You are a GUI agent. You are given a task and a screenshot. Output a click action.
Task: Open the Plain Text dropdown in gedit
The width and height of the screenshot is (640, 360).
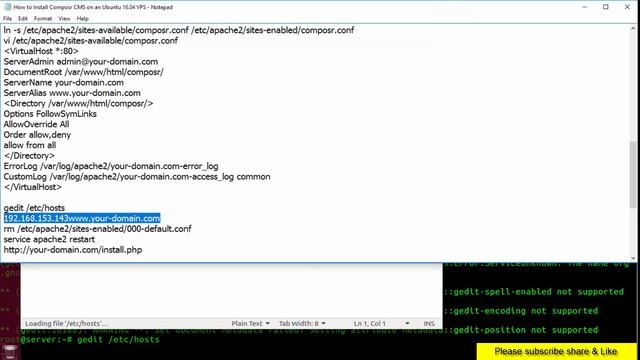click(250, 323)
